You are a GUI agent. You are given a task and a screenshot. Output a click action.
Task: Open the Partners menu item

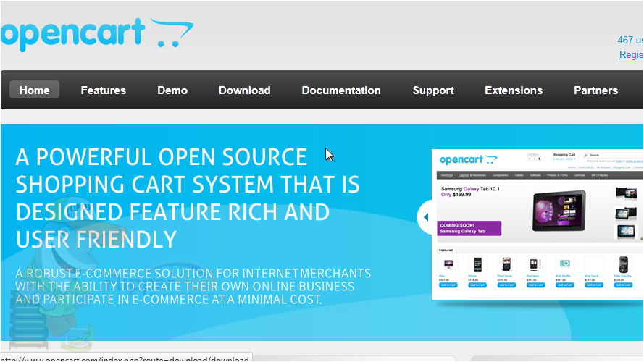(x=595, y=90)
